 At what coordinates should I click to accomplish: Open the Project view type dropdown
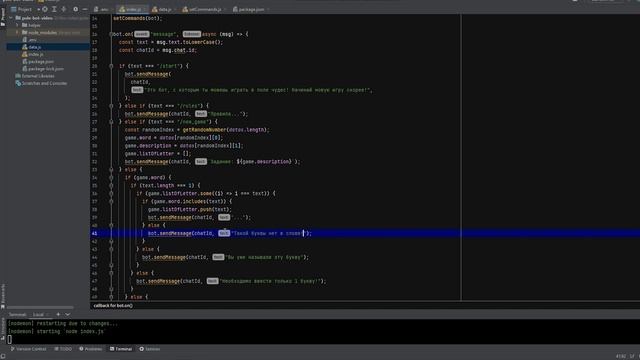[26, 9]
